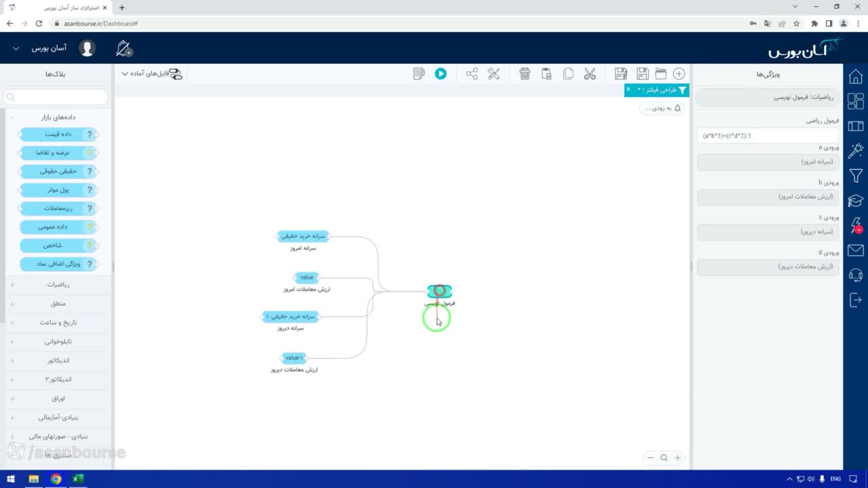
Task: Close the طراحی فیلتر ۱ tab
Action: [x=628, y=89]
